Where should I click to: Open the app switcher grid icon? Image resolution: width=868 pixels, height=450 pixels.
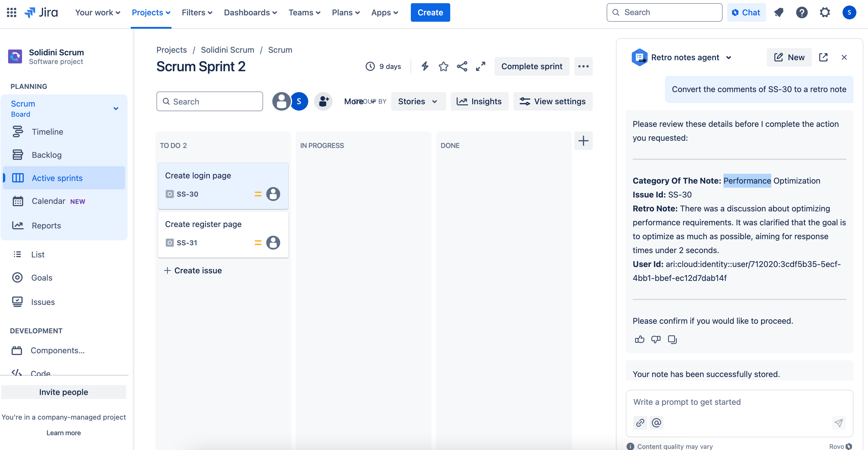[x=12, y=12]
